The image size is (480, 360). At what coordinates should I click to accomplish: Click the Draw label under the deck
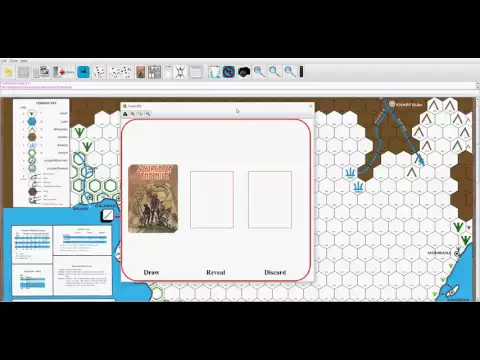[x=151, y=272]
